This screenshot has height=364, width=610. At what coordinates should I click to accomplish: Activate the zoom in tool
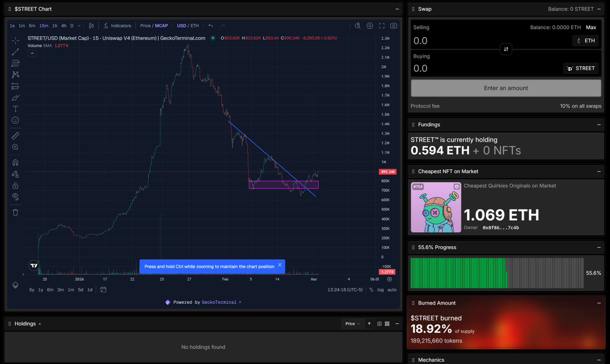(15, 147)
